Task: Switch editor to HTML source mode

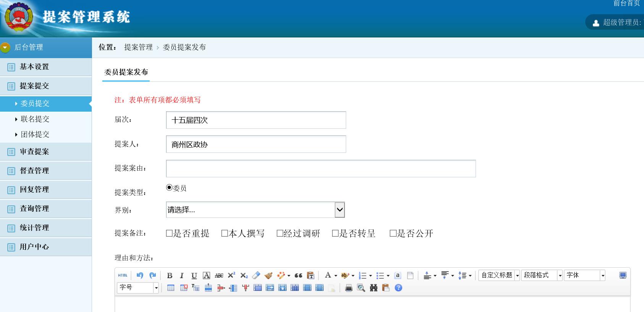Action: (x=123, y=275)
